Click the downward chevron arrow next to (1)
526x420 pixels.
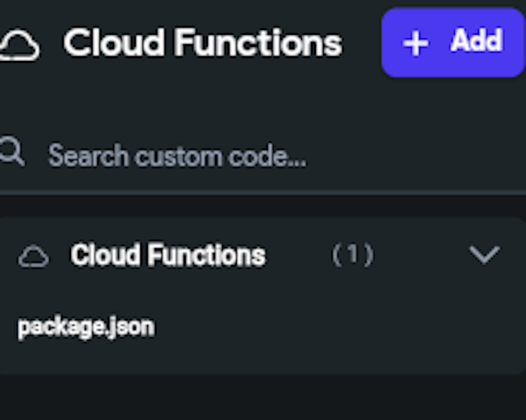pos(484,255)
